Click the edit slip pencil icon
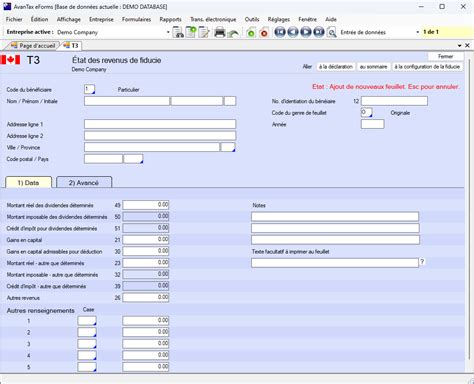Viewport: 474px width, 384px height. 204,32
